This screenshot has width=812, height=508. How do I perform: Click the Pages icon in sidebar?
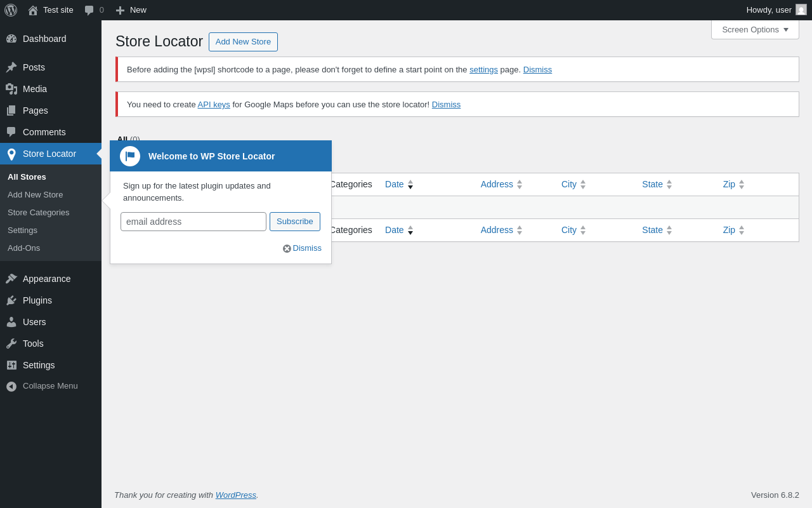pos(11,110)
